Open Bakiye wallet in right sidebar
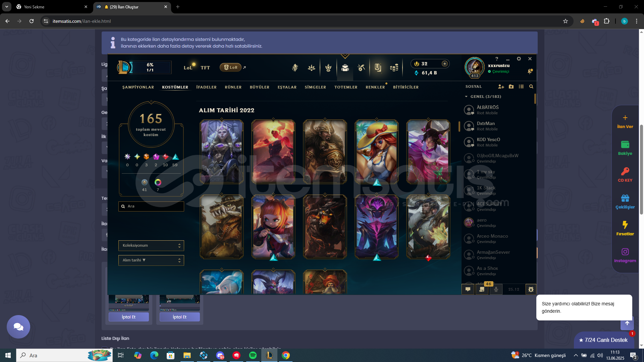 pos(625,148)
